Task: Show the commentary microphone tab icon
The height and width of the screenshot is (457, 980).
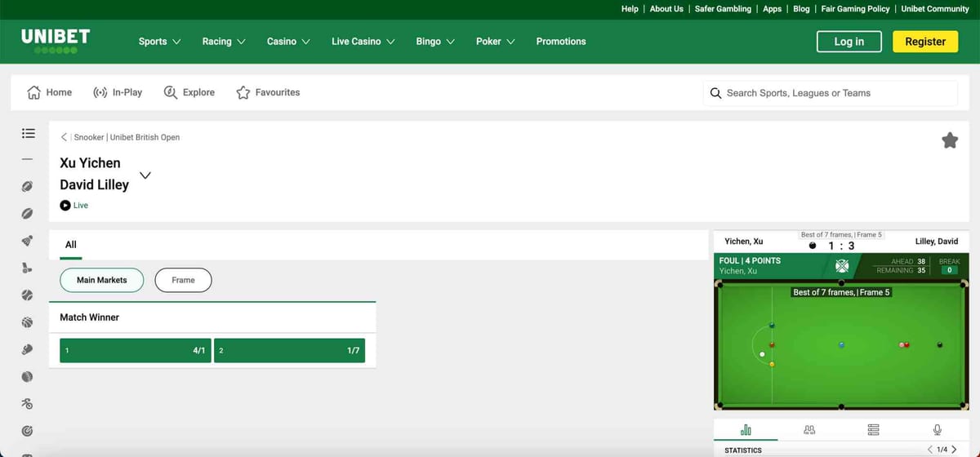Action: point(937,429)
